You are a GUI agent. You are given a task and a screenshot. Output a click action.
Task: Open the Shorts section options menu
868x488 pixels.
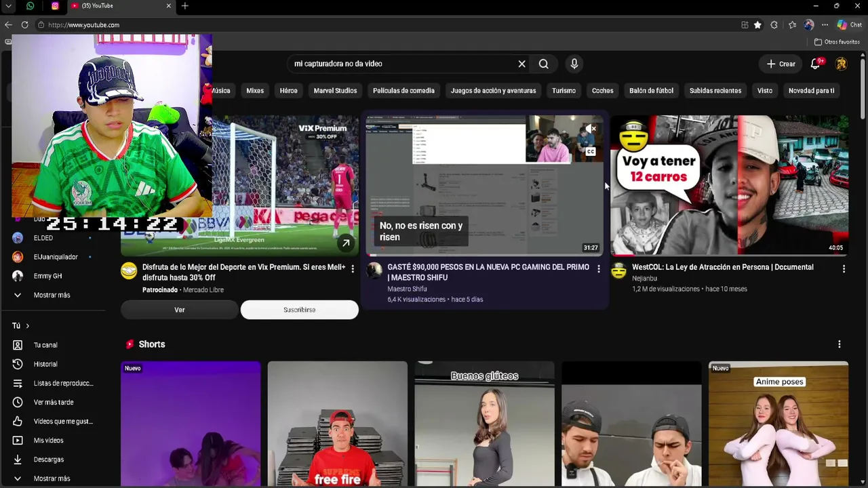point(839,344)
